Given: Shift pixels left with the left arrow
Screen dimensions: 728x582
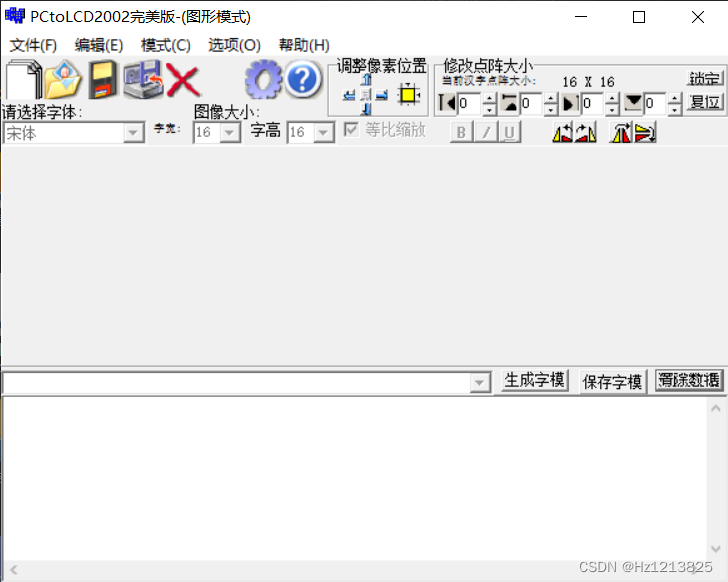Looking at the screenshot, I should [x=350, y=96].
